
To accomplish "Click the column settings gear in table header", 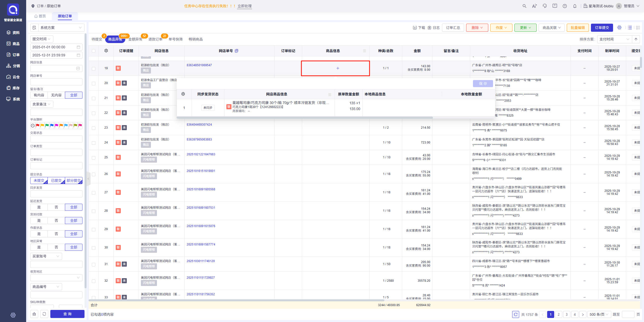I will pyautogui.click(x=106, y=51).
